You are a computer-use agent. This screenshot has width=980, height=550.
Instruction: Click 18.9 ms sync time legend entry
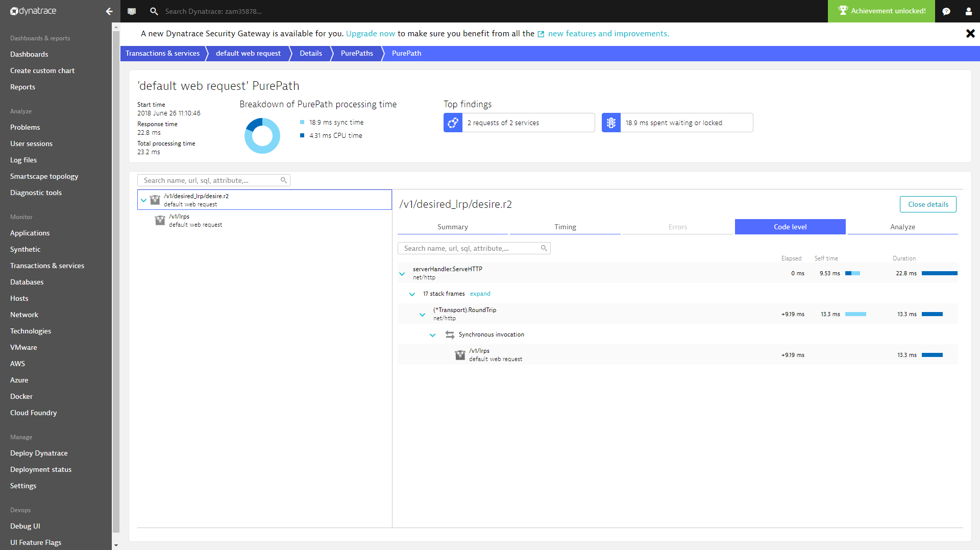(x=332, y=123)
